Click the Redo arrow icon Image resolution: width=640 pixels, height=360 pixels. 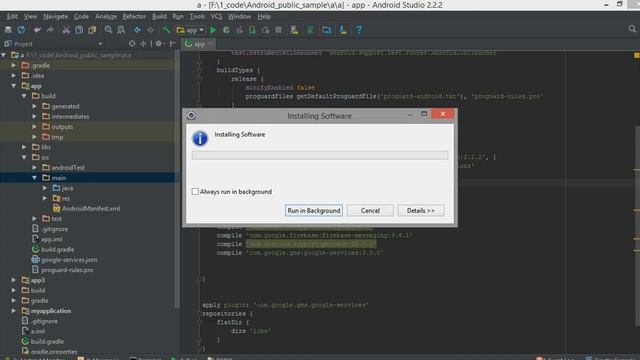(x=50, y=30)
